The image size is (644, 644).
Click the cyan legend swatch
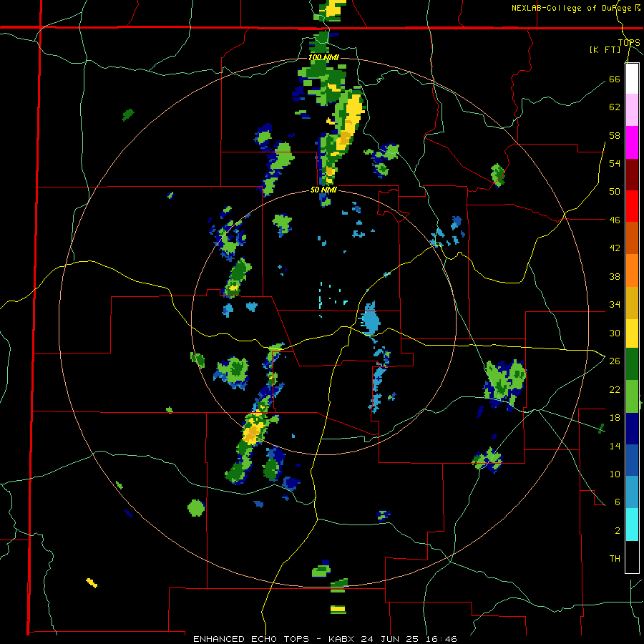pyautogui.click(x=632, y=525)
